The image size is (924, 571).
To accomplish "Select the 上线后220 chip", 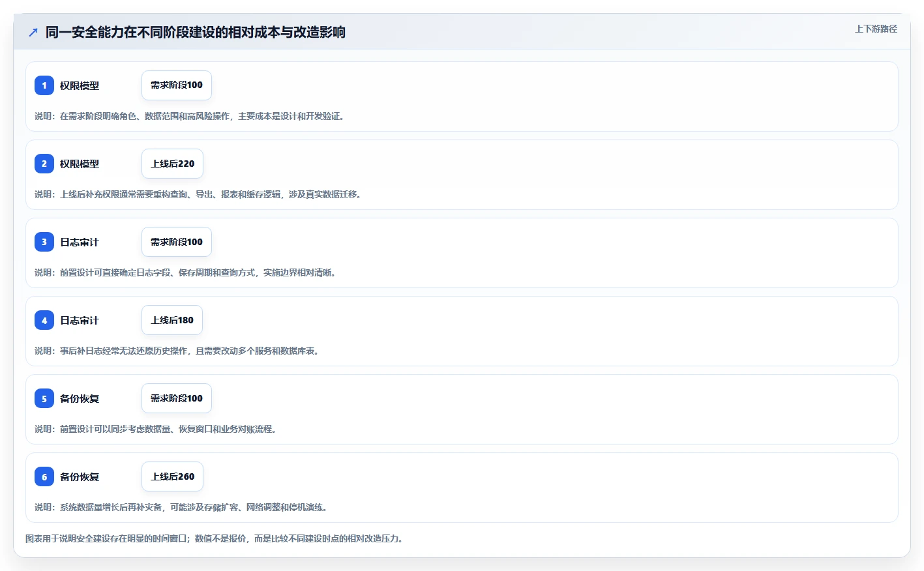I will pos(172,164).
